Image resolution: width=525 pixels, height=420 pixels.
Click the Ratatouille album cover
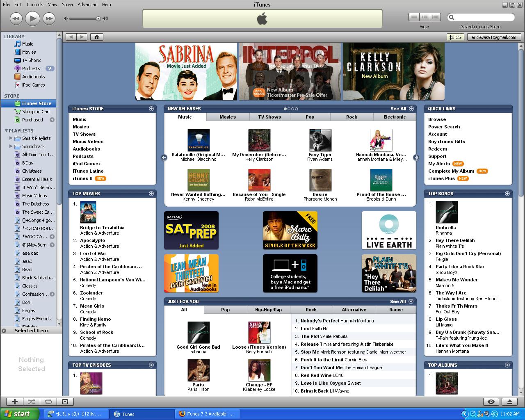pyautogui.click(x=199, y=140)
